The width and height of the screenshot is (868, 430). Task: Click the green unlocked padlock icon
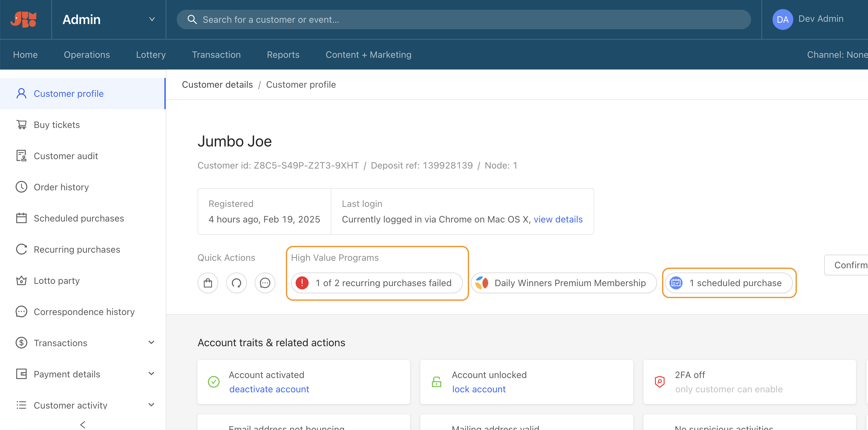tap(437, 382)
